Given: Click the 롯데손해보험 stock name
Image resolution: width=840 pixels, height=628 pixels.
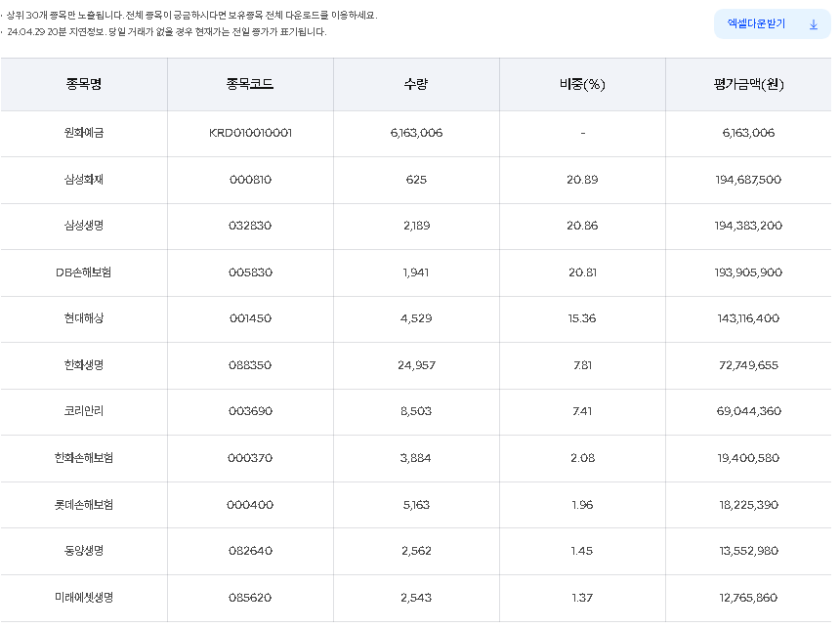Looking at the screenshot, I should (x=84, y=505).
